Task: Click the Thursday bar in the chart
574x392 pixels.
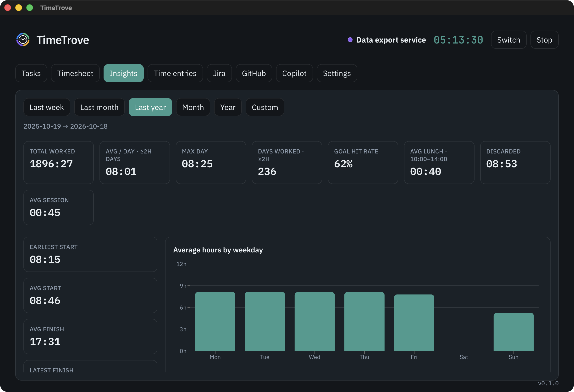Action: coord(364,321)
